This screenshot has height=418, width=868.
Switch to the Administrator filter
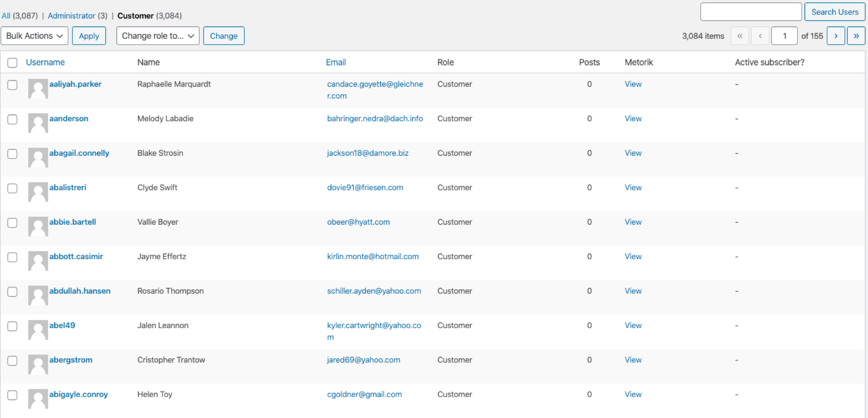click(71, 16)
